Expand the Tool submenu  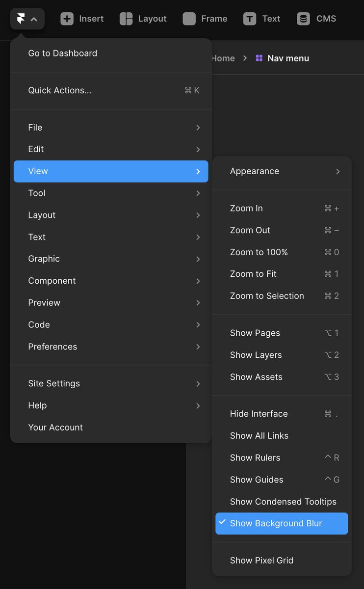pyautogui.click(x=111, y=193)
